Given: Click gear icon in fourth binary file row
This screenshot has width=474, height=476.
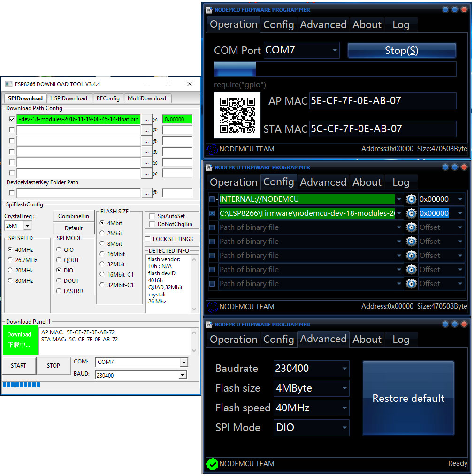Looking at the screenshot, I should [x=411, y=242].
